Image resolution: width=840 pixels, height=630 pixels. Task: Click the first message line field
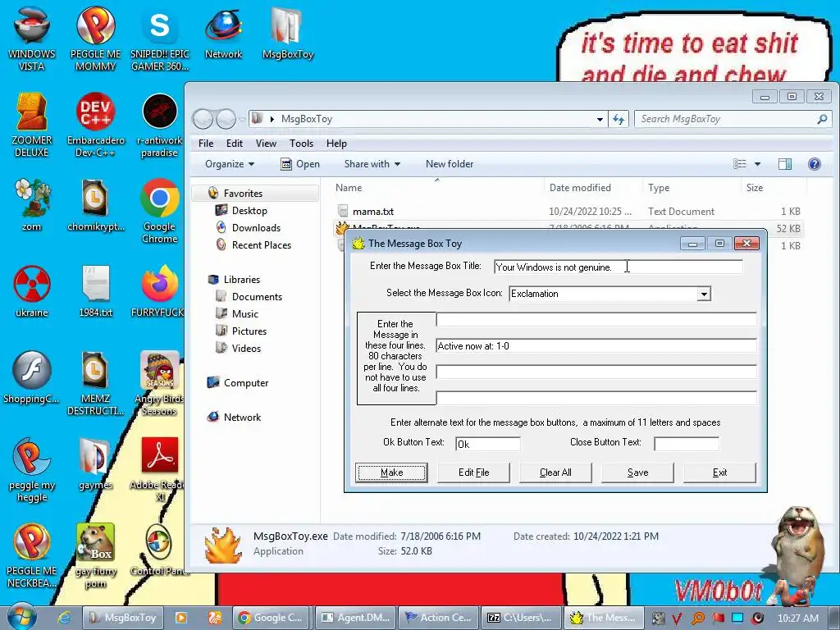[x=596, y=319]
